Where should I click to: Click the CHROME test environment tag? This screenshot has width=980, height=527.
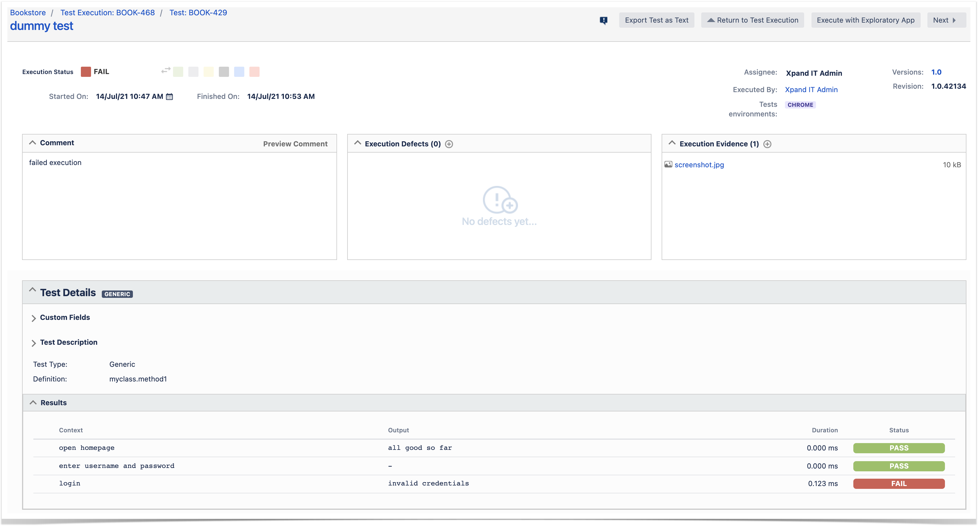[x=800, y=105]
